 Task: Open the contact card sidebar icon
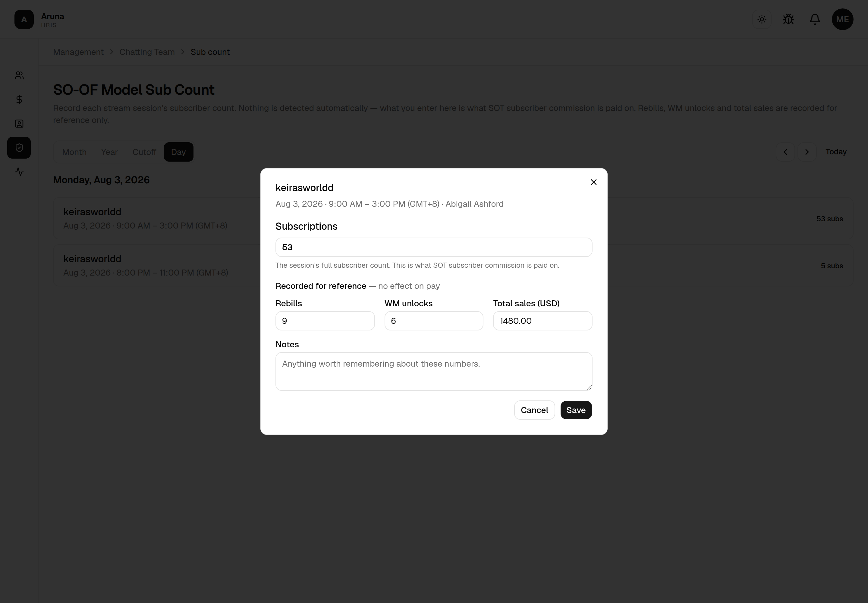coord(19,124)
